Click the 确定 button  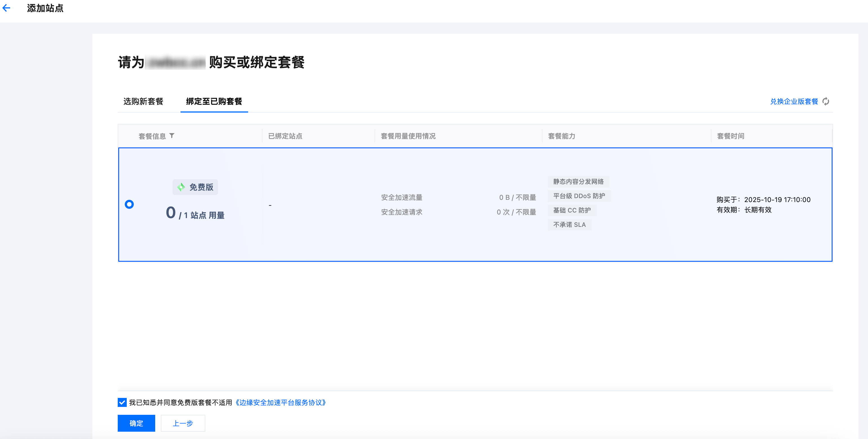click(x=136, y=423)
